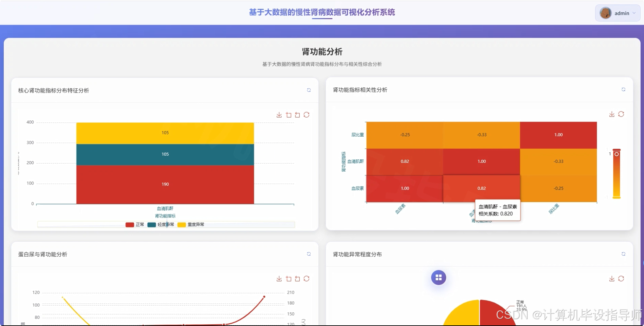This screenshot has width=644, height=326.
Task: Download the 肾功能异常程度分布 pie chart
Action: click(612, 279)
